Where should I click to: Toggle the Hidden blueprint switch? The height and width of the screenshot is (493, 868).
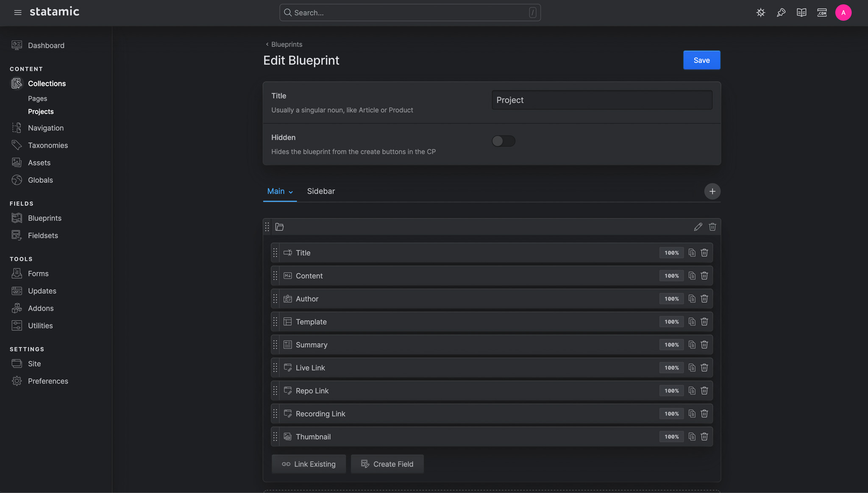[504, 141]
